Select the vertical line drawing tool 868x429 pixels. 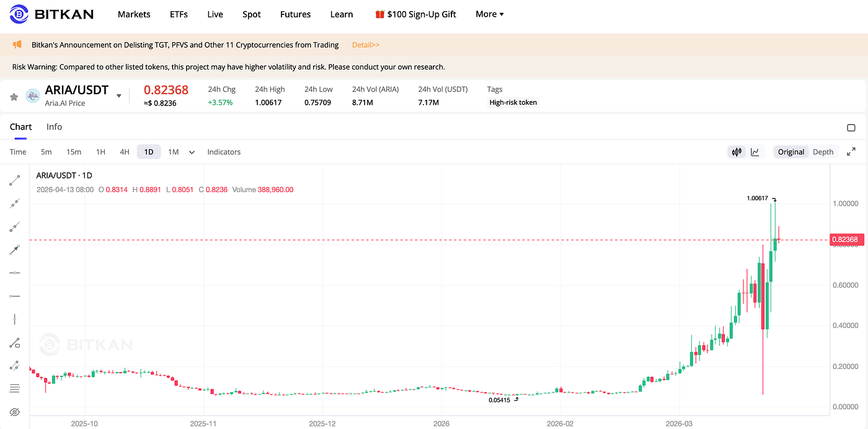click(15, 319)
